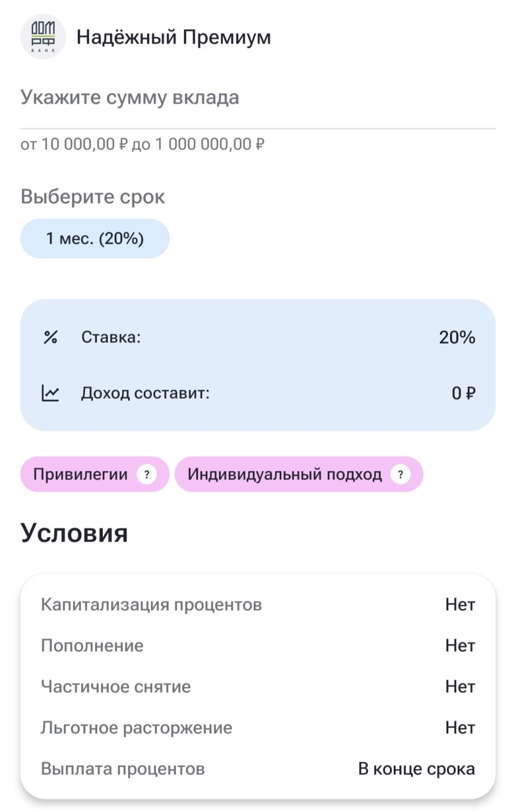Viewport: 516px width, 812px height.
Task: Click the 0 ₽ income value
Action: coord(463,393)
